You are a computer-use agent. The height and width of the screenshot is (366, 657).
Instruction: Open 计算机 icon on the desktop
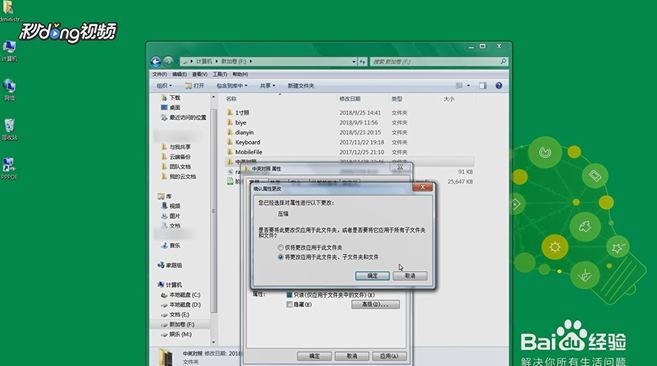pos(9,51)
